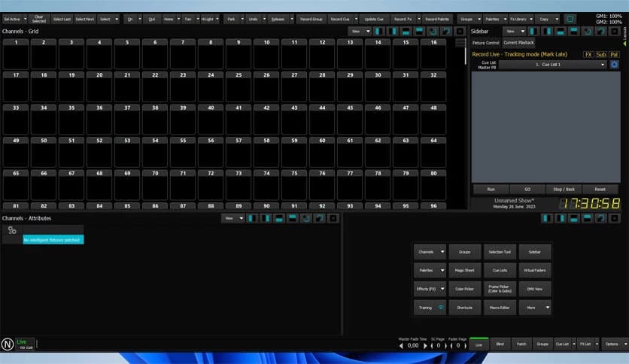
Task: Toggle the FX record filter
Action: click(x=588, y=54)
